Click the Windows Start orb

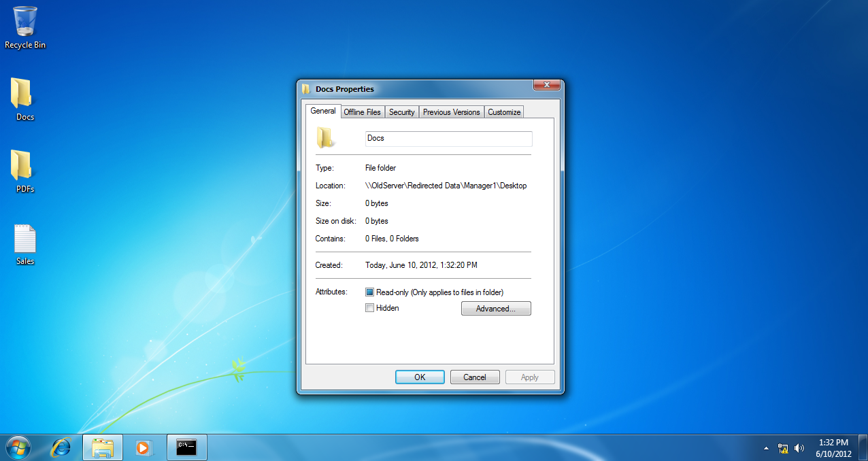click(x=17, y=447)
